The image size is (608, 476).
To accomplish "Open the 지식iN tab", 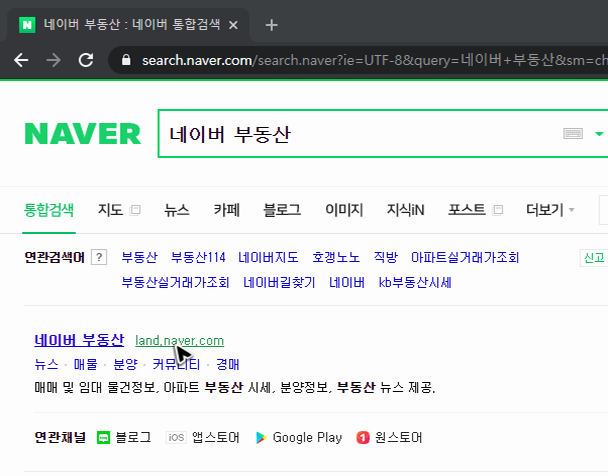I will coord(406,210).
